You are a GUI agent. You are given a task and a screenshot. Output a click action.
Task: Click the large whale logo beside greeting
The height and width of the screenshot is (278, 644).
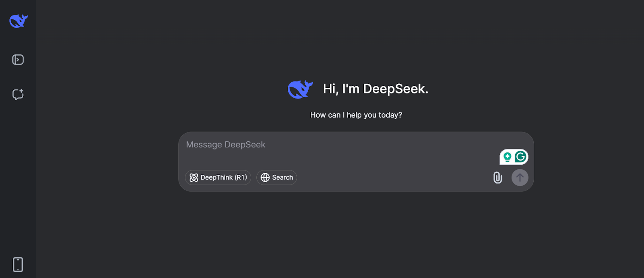pos(300,89)
